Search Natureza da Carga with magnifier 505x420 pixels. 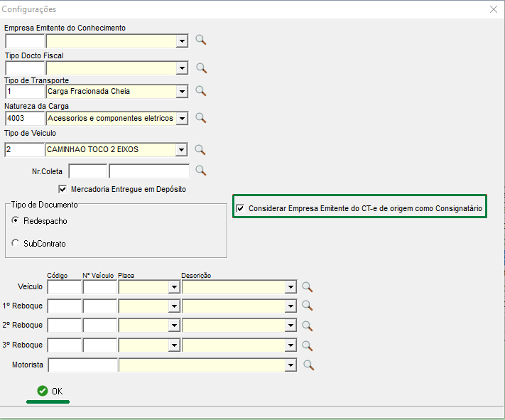click(201, 118)
